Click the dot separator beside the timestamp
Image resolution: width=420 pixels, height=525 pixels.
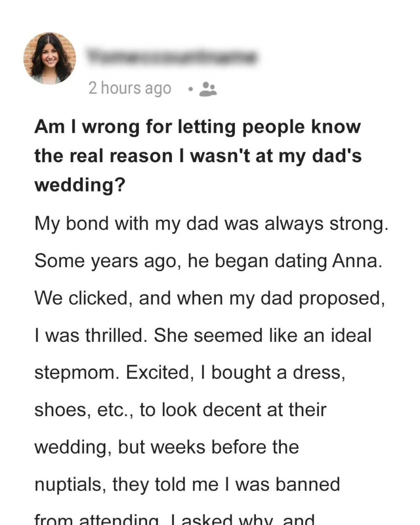pyautogui.click(x=190, y=89)
